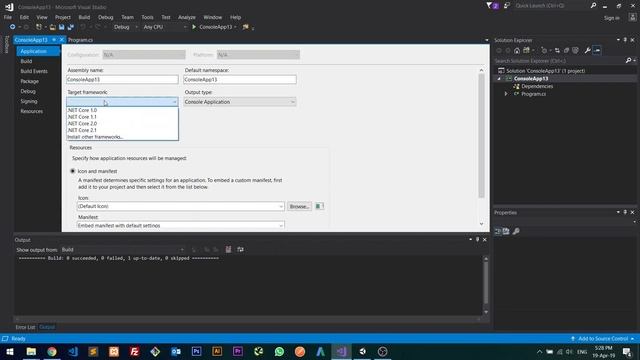Click the Open File folder icon
This screenshot has height=360, width=640.
pos(53,27)
